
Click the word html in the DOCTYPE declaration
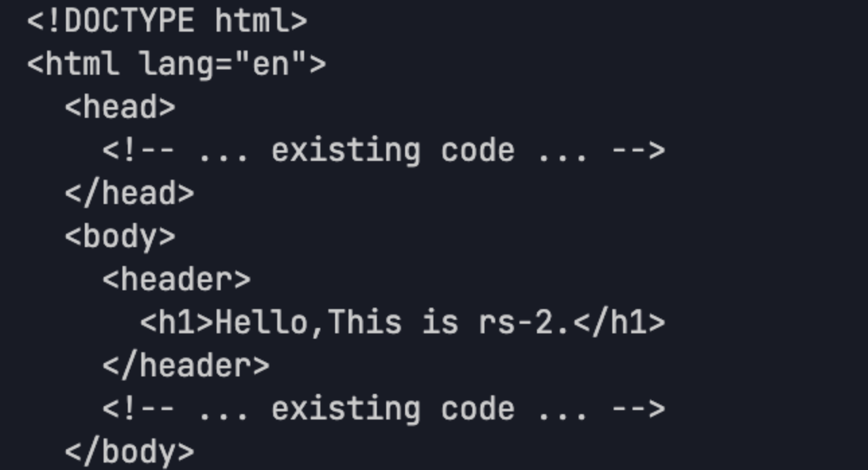[x=252, y=22]
